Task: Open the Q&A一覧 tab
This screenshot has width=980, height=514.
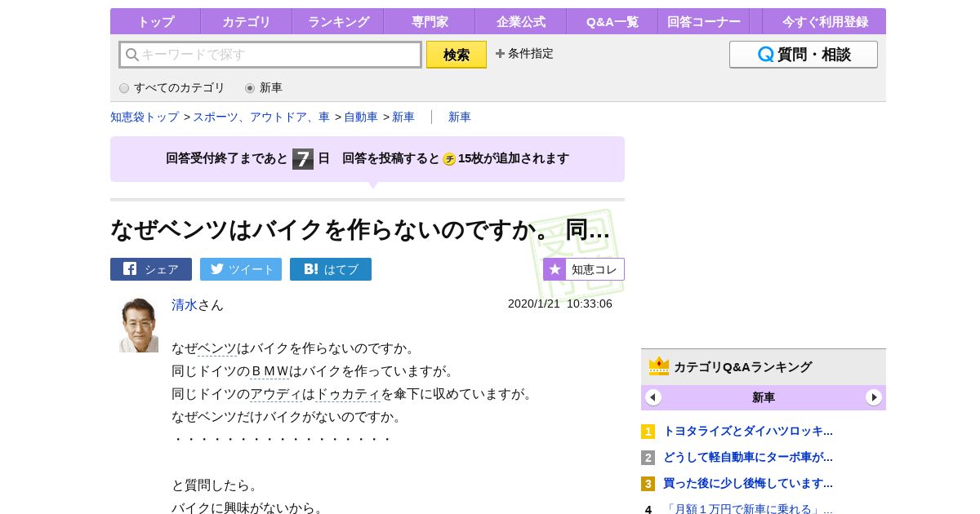Action: tap(612, 21)
